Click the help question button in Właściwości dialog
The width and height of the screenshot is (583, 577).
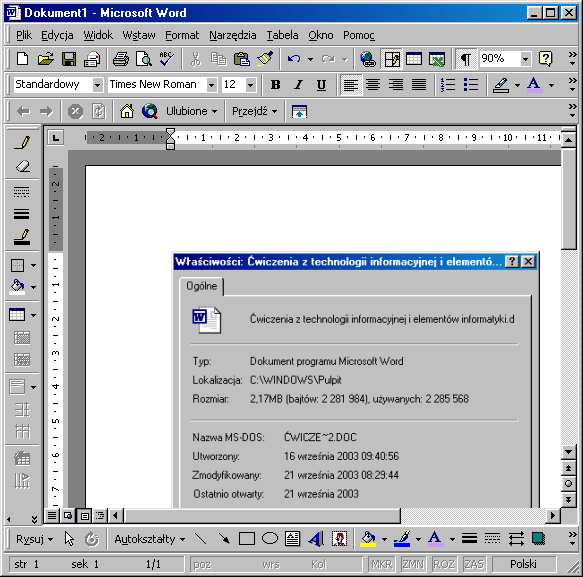pyautogui.click(x=512, y=261)
